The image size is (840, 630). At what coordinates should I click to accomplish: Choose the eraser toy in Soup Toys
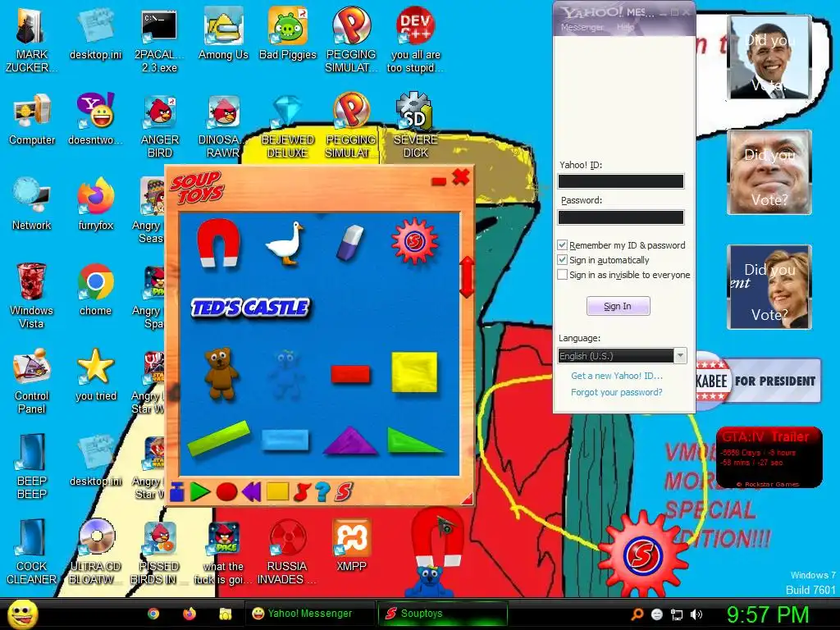[x=350, y=243]
